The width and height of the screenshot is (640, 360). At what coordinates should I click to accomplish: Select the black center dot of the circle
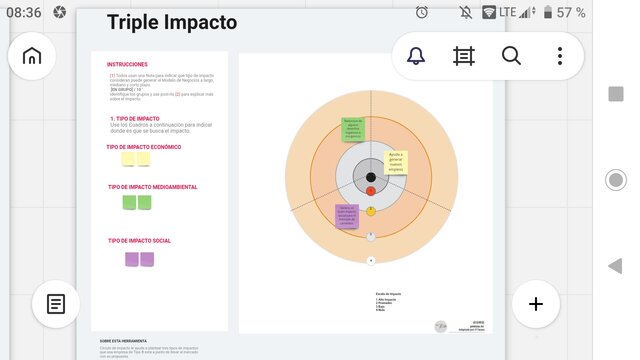pos(371,177)
